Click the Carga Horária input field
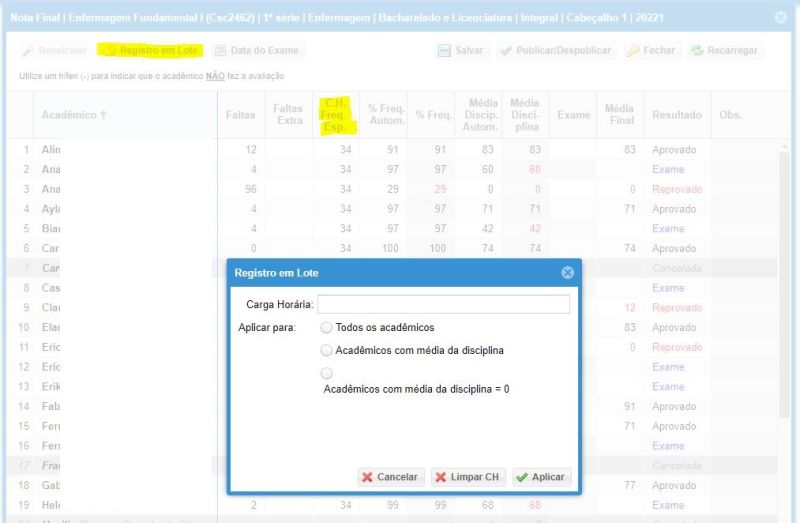The height and width of the screenshot is (523, 800). coord(443,304)
